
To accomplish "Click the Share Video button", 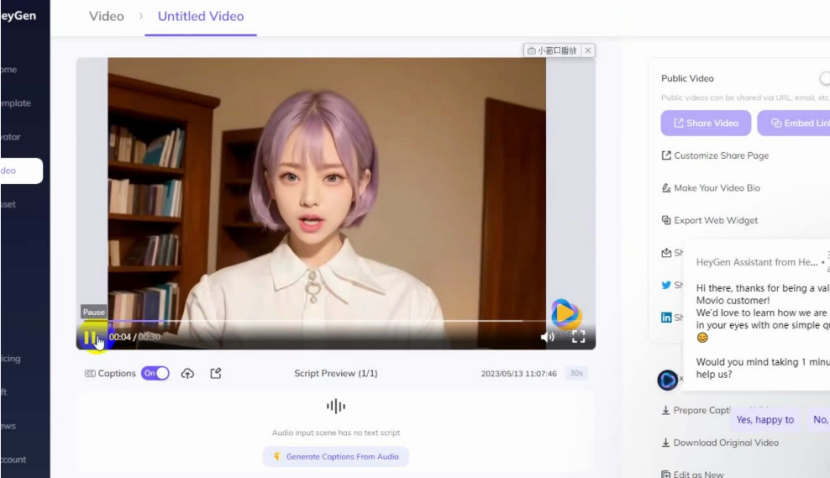I will pos(705,123).
